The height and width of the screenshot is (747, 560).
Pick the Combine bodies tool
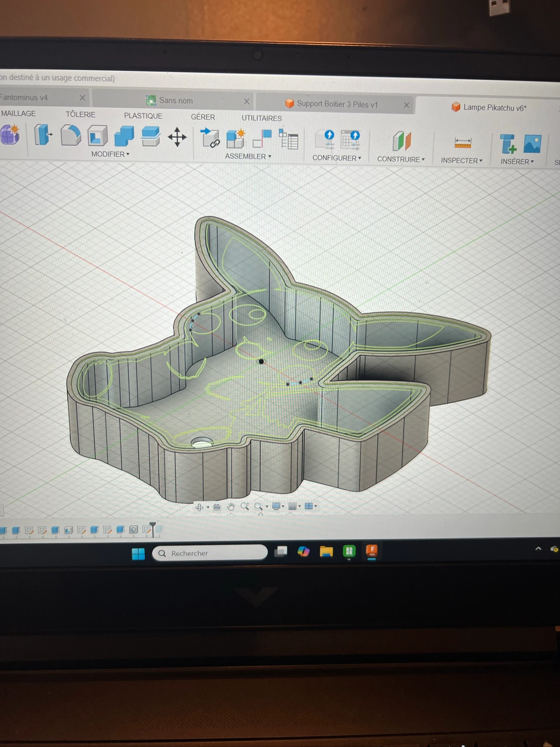[124, 136]
